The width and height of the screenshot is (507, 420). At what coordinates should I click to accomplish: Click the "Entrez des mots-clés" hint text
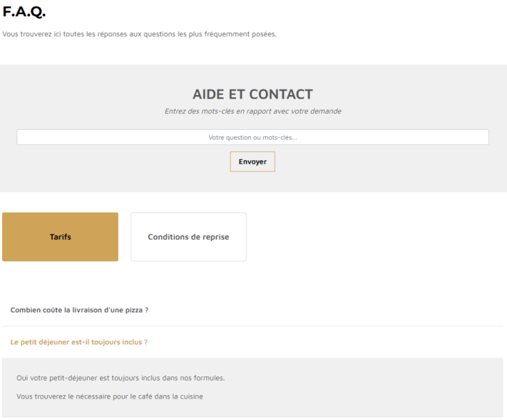253,111
